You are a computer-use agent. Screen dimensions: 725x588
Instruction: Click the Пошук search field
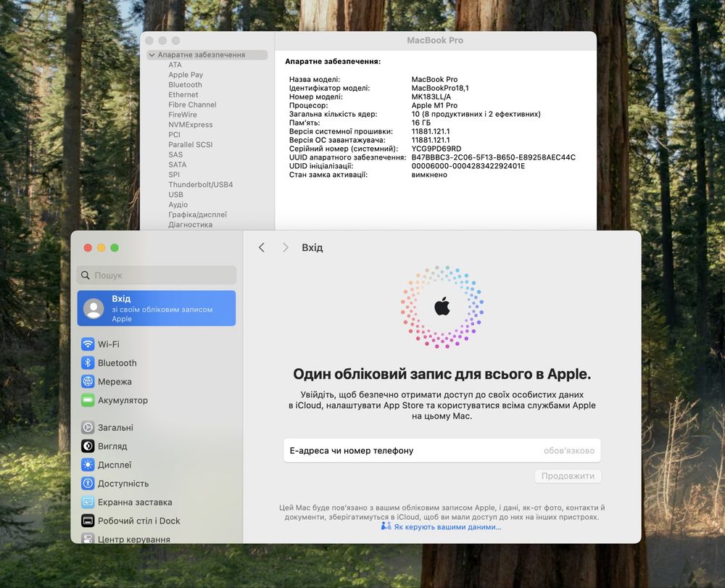click(157, 275)
